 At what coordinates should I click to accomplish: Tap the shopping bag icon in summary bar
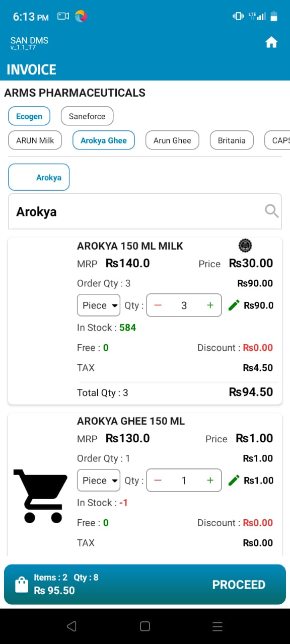click(22, 585)
